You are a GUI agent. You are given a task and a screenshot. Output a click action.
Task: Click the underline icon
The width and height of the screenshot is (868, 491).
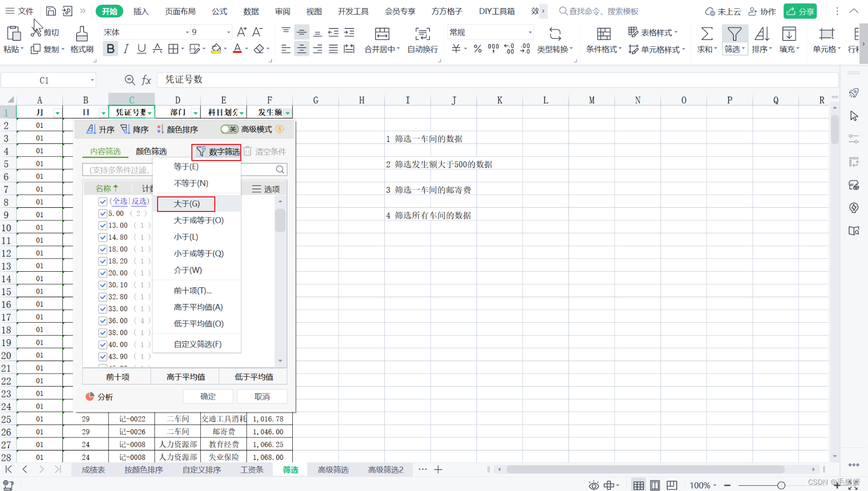tap(141, 49)
